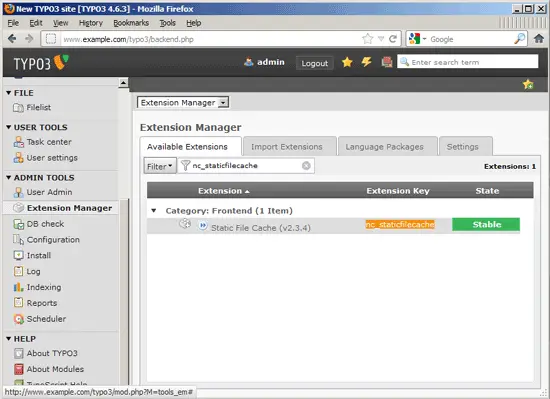
Task: Click the Google search magnifier button
Action: coord(519,39)
